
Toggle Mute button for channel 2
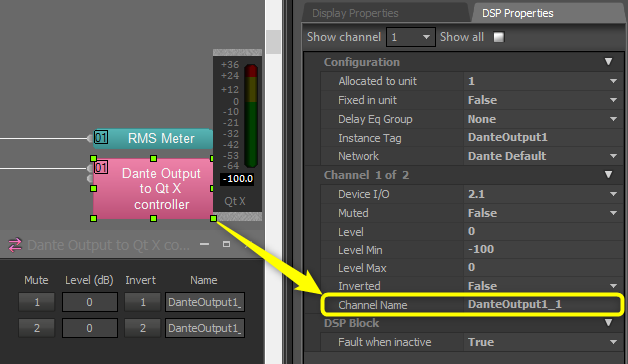point(36,328)
